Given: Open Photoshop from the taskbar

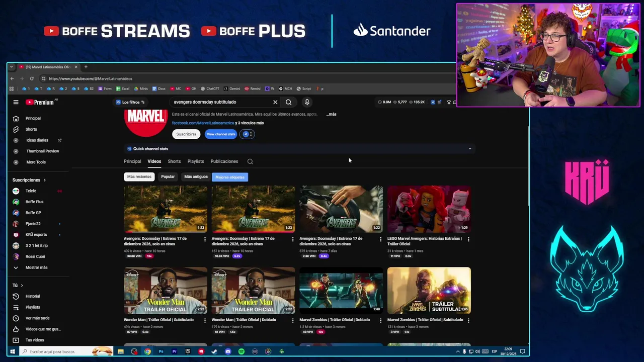Looking at the screenshot, I should (161, 351).
